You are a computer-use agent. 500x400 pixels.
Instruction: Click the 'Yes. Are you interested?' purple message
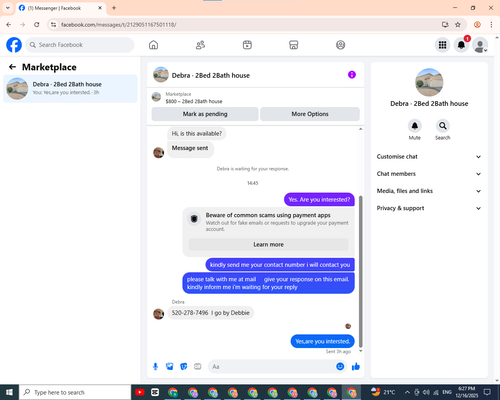[319, 199]
